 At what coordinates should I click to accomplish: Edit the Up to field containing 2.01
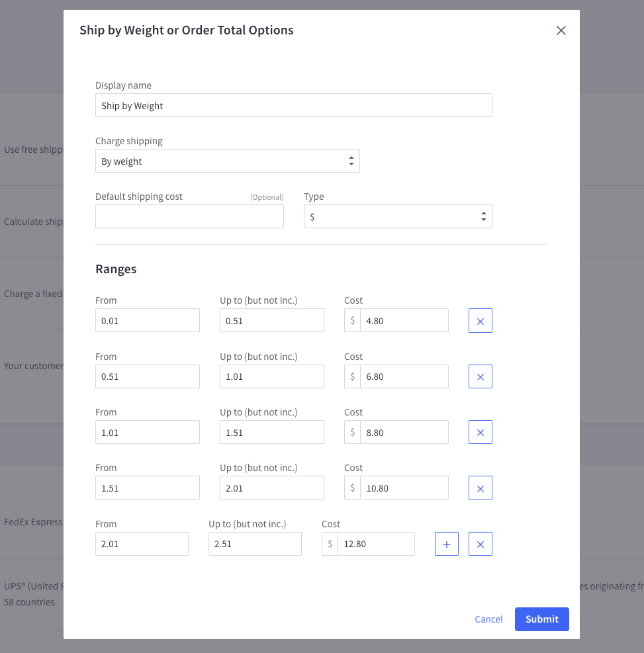point(272,488)
